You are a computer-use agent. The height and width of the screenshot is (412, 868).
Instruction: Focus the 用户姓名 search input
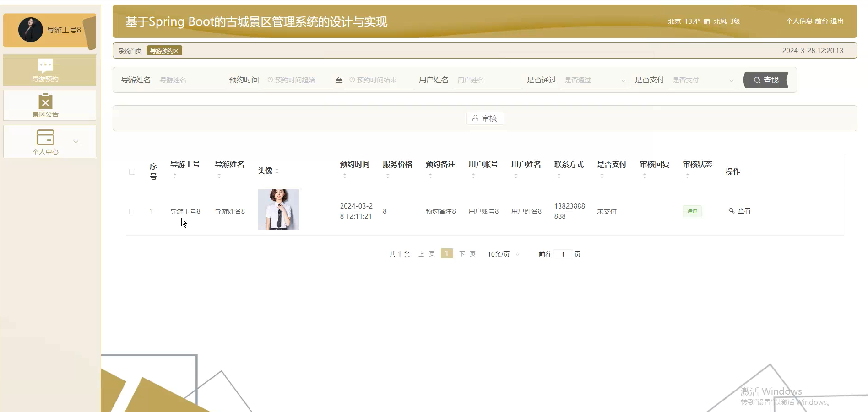(x=487, y=80)
